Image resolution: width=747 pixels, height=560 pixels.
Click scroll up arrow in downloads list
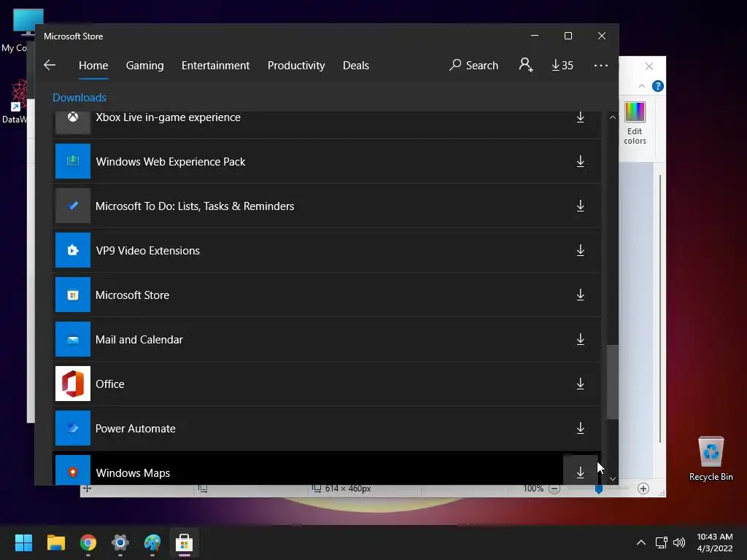(x=613, y=117)
